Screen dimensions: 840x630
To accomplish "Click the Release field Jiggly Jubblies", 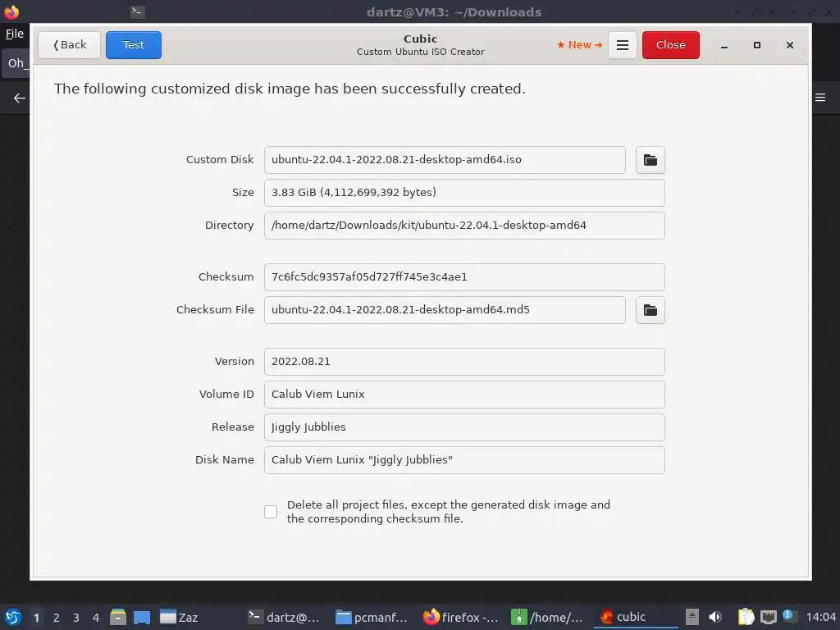I will point(464,427).
